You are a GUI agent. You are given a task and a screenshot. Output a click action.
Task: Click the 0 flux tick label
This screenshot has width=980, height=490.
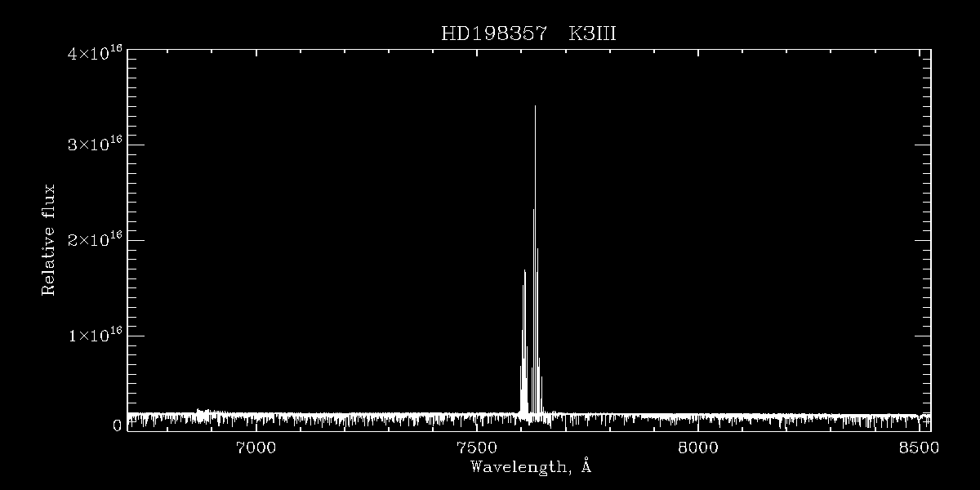click(118, 425)
